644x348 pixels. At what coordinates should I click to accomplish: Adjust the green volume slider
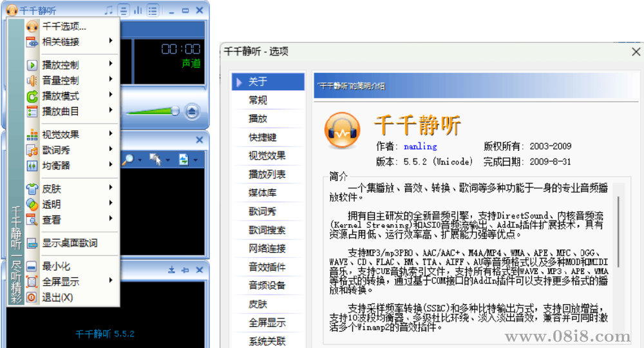pos(153,111)
